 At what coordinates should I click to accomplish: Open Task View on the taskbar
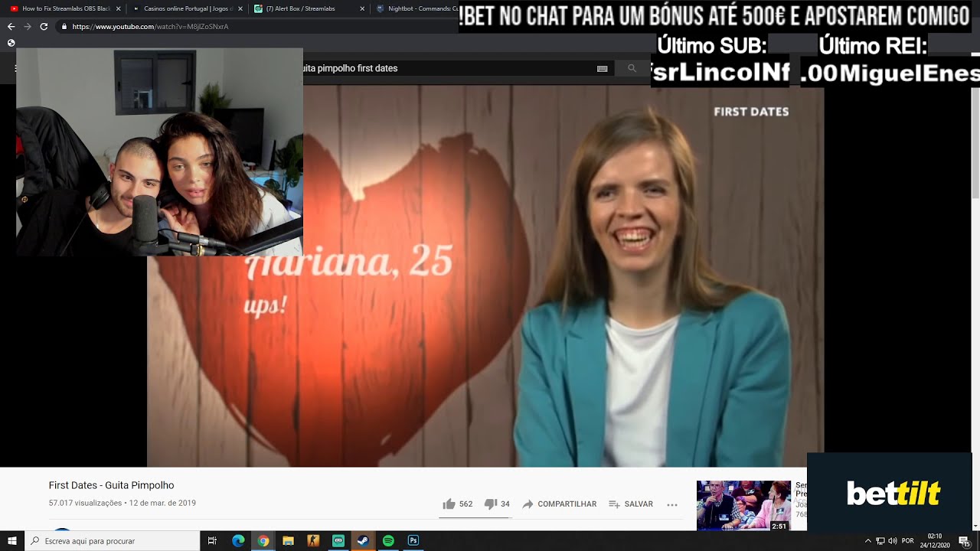213,541
